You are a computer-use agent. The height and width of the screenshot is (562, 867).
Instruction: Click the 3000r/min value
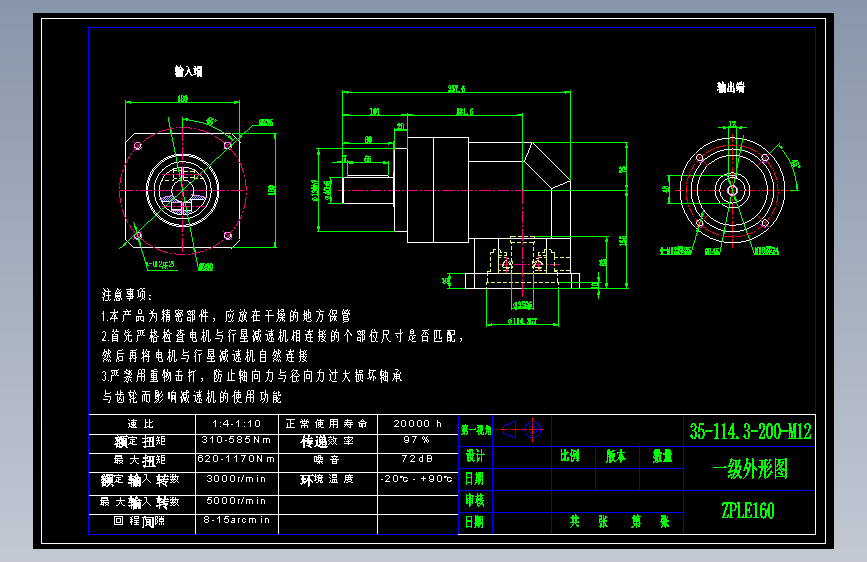236,478
